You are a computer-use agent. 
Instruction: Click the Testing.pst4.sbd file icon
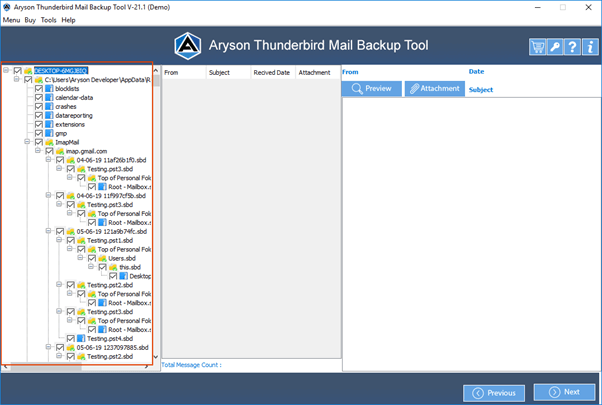tap(81, 339)
